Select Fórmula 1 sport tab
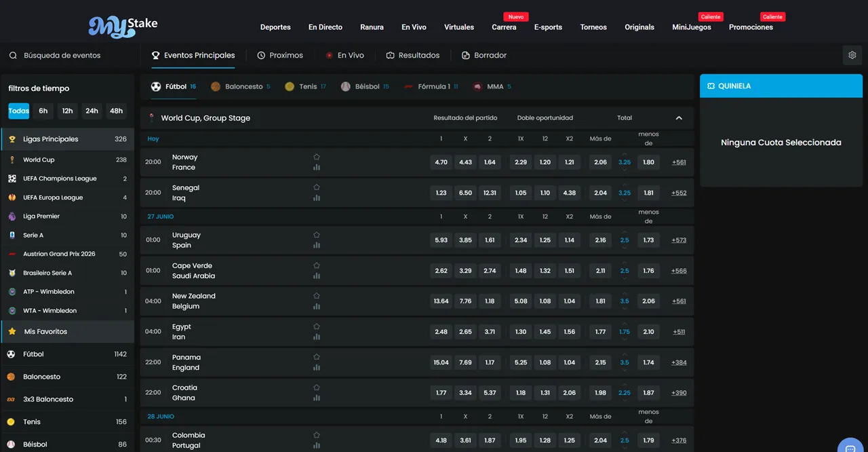The image size is (868, 452). [x=431, y=87]
